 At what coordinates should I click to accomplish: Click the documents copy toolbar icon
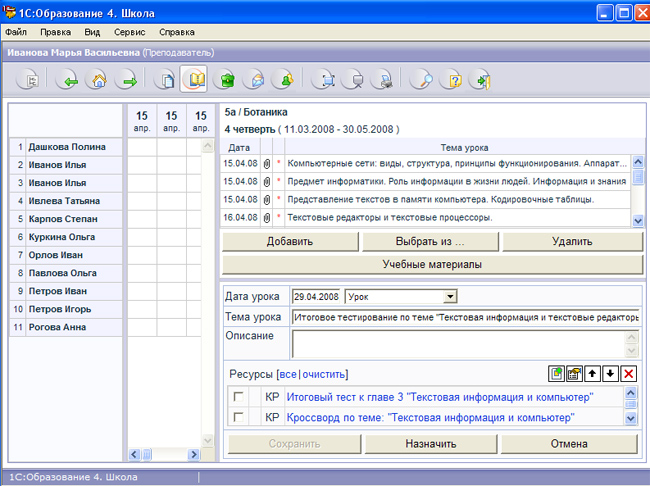pos(165,80)
